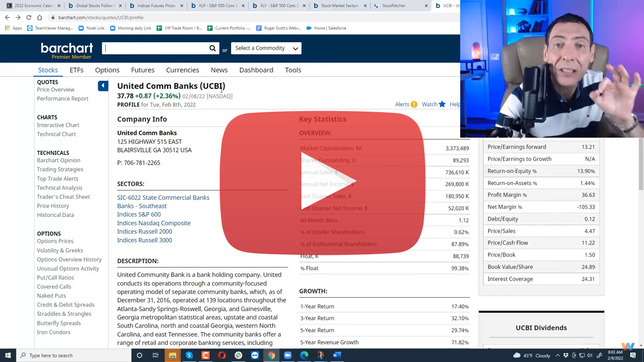The height and width of the screenshot is (362, 644).
Task: Click the Interactive Chart sidebar link
Action: coord(58,125)
